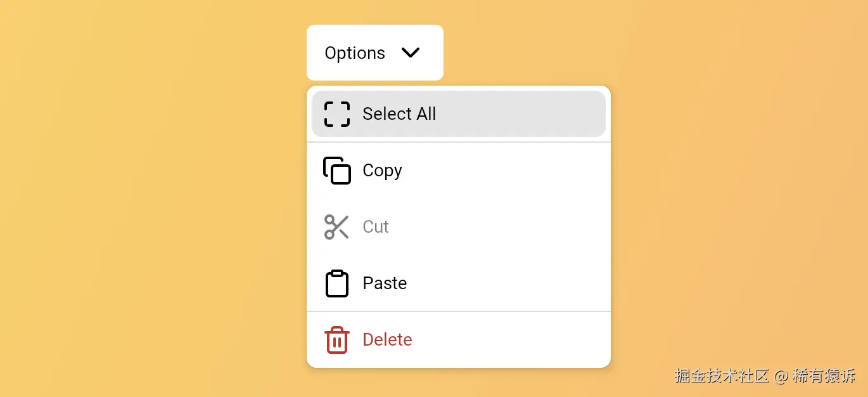The width and height of the screenshot is (868, 397).
Task: Click the orange background outside the menu
Action: pyautogui.click(x=127, y=190)
